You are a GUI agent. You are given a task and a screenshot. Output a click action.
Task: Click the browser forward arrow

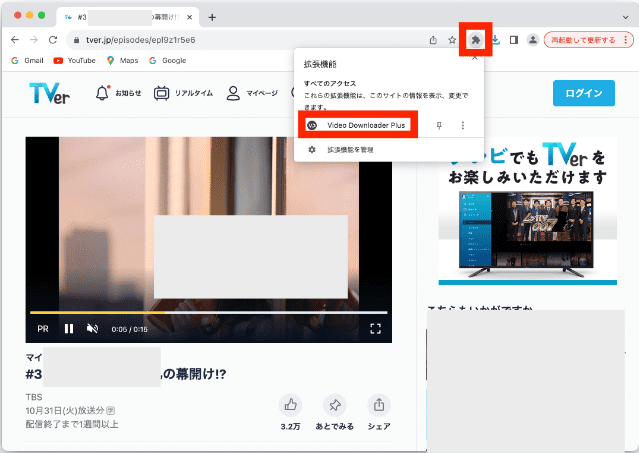pyautogui.click(x=34, y=40)
